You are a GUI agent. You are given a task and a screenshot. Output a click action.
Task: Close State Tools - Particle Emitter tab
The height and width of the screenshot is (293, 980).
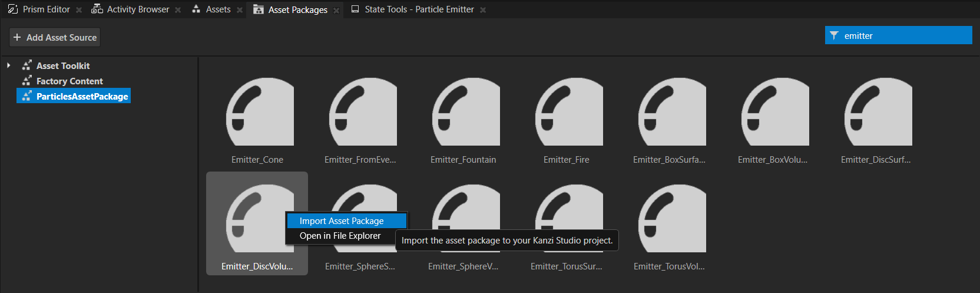point(483,10)
